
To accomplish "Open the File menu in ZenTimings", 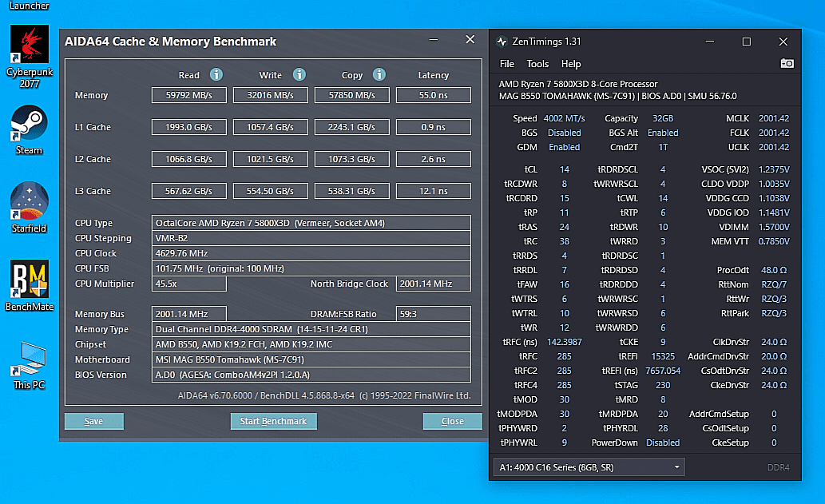I will tap(506, 64).
